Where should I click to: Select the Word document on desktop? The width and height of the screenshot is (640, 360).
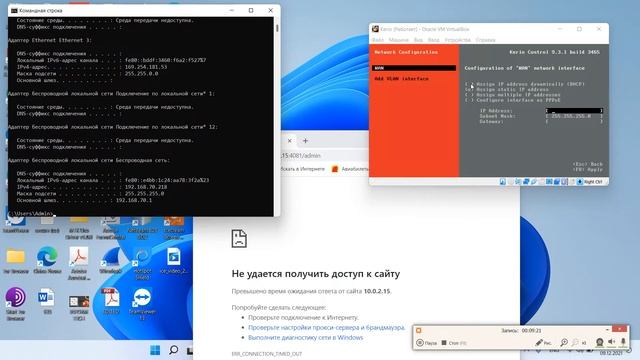click(46, 298)
